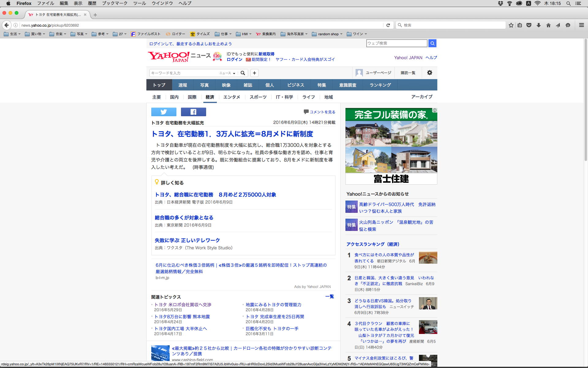The width and height of the screenshot is (588, 368).
Task: Click the keyword input field
Action: (x=184, y=73)
